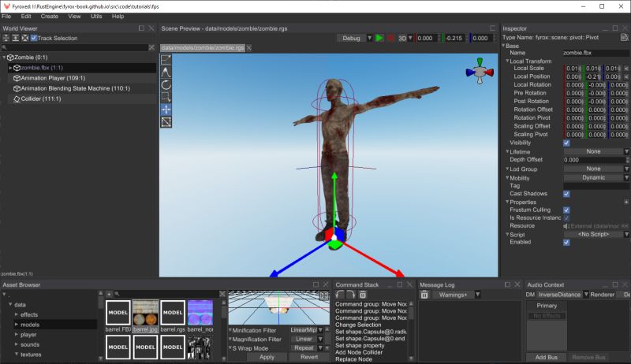Click the view orientation gizmo in scene
The image size is (631, 364).
(480, 71)
